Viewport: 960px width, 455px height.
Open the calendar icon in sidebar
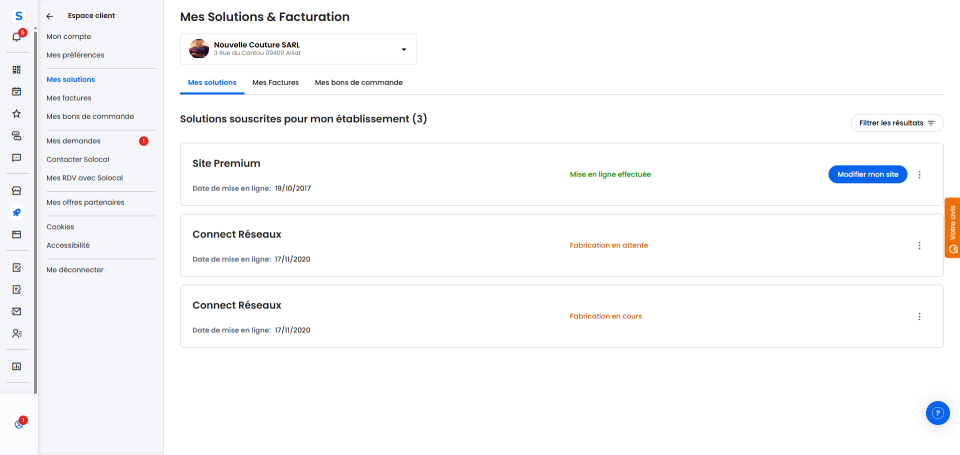click(x=16, y=91)
